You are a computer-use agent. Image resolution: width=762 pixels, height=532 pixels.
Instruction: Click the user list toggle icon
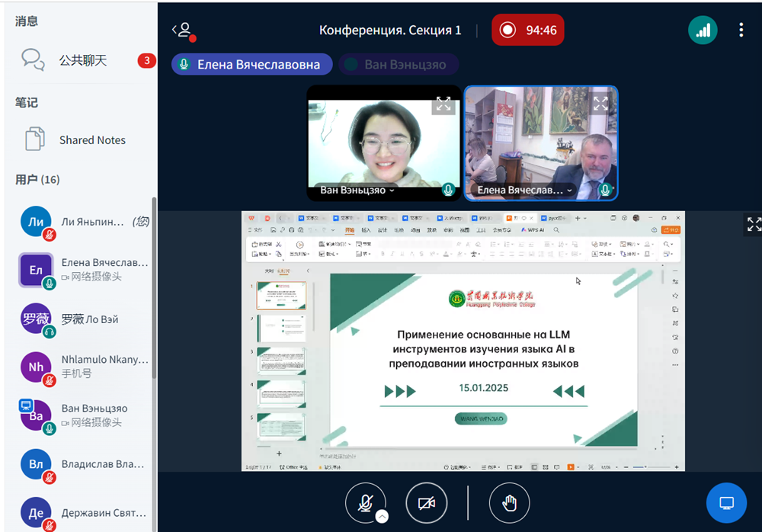click(x=184, y=30)
